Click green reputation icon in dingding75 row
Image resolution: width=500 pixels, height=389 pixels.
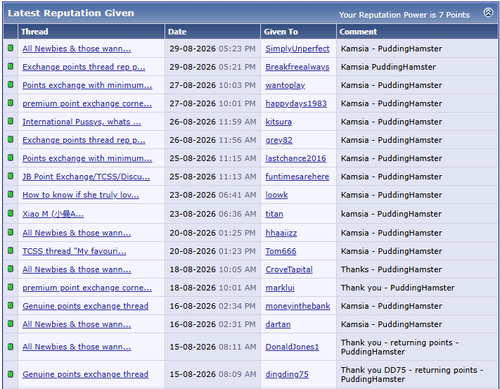click(11, 374)
